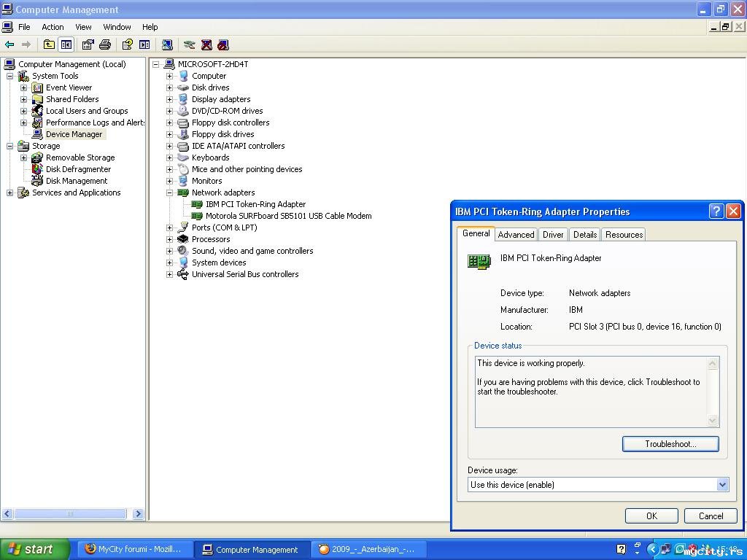The width and height of the screenshot is (747, 560).
Task: Click the Disk Defragmenter icon
Action: pyautogui.click(x=37, y=169)
